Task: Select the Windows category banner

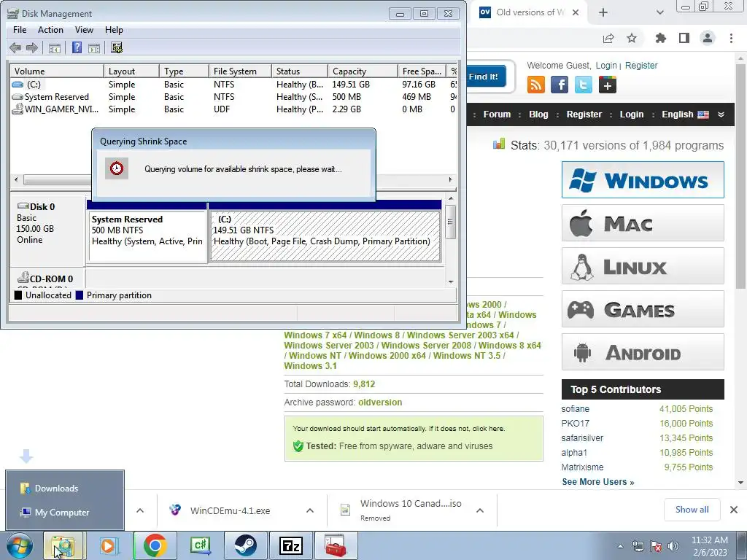Action: [643, 180]
